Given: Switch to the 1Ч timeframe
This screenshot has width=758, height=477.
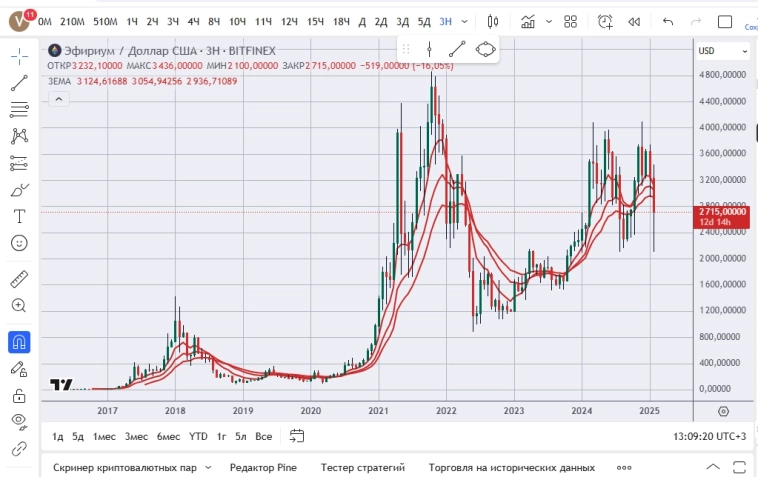Looking at the screenshot, I should (x=132, y=22).
